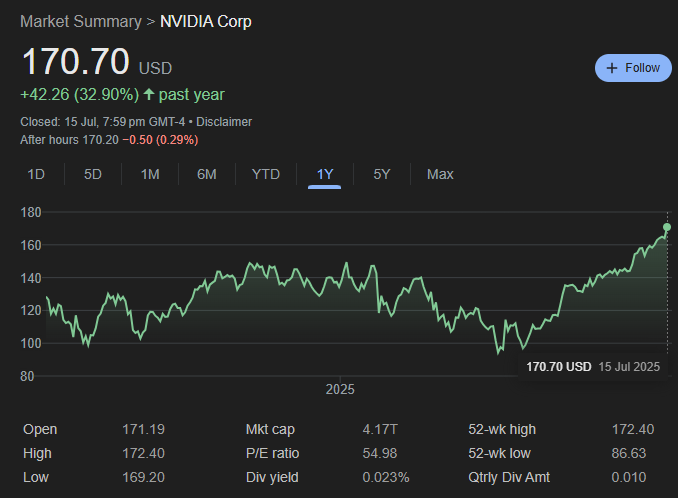This screenshot has width=678, height=498.
Task: Click the Closed: 15 Jul timestamp text
Action: point(103,122)
